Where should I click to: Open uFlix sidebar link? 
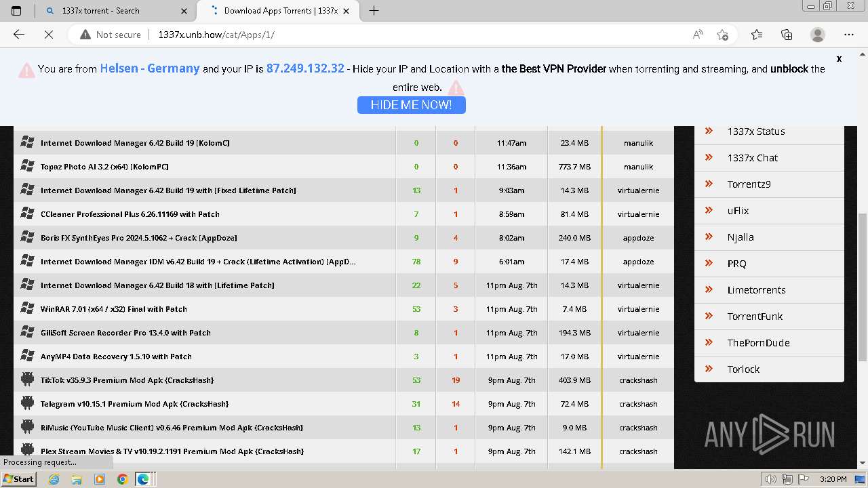coord(738,211)
